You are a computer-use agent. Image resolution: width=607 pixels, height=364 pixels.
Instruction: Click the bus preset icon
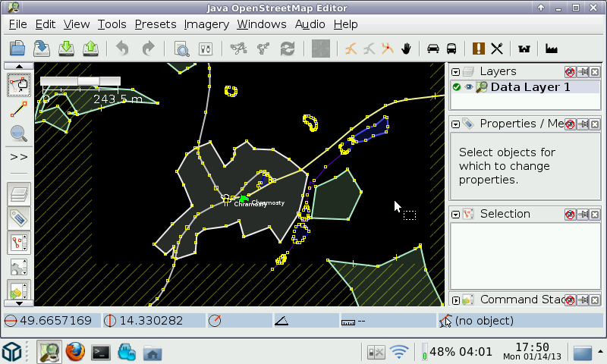tap(451, 49)
